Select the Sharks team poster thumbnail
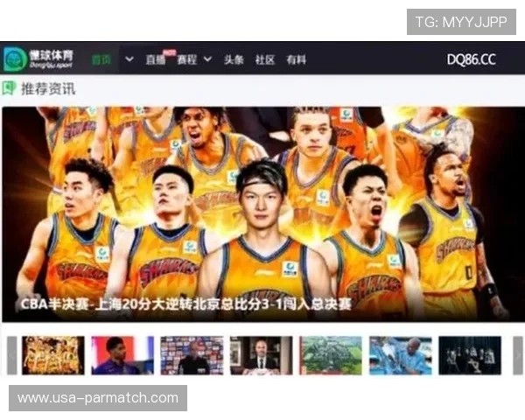The height and width of the screenshot is (420, 525). click(53, 355)
